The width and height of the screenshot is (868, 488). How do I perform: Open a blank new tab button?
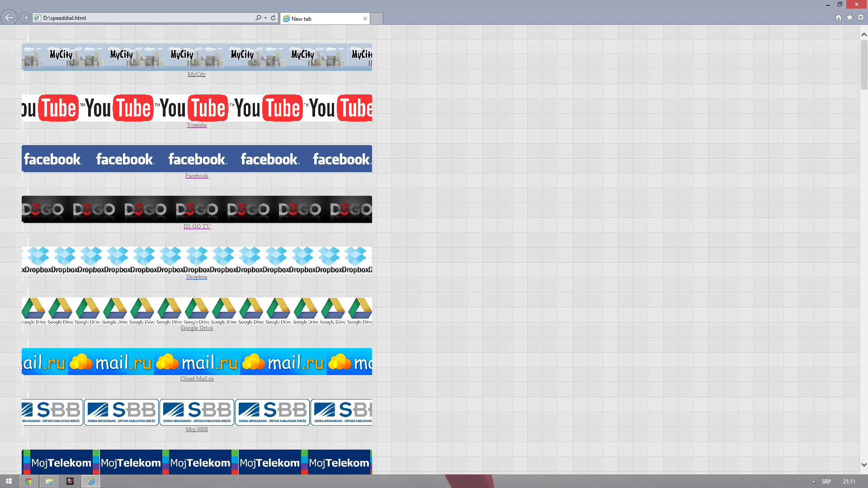tap(377, 19)
